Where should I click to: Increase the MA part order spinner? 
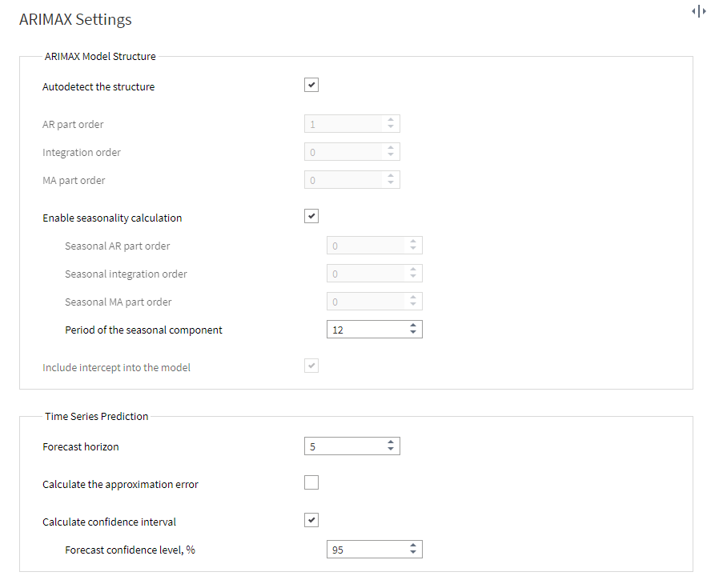pos(391,176)
